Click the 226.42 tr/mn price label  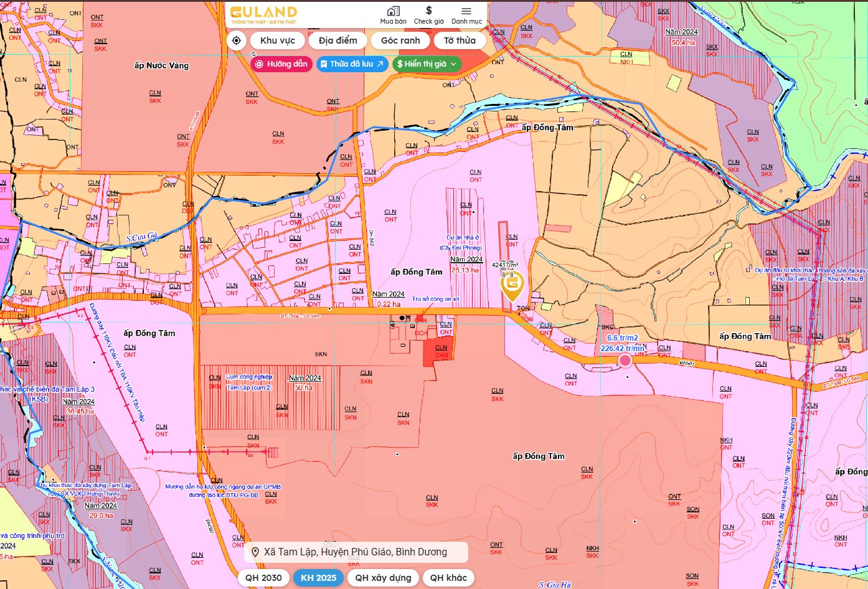pyautogui.click(x=622, y=349)
